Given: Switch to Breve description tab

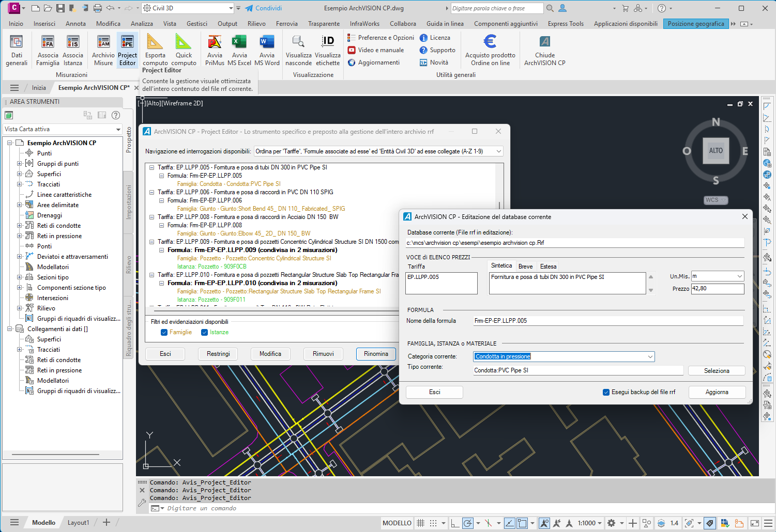Looking at the screenshot, I should pyautogui.click(x=525, y=267).
